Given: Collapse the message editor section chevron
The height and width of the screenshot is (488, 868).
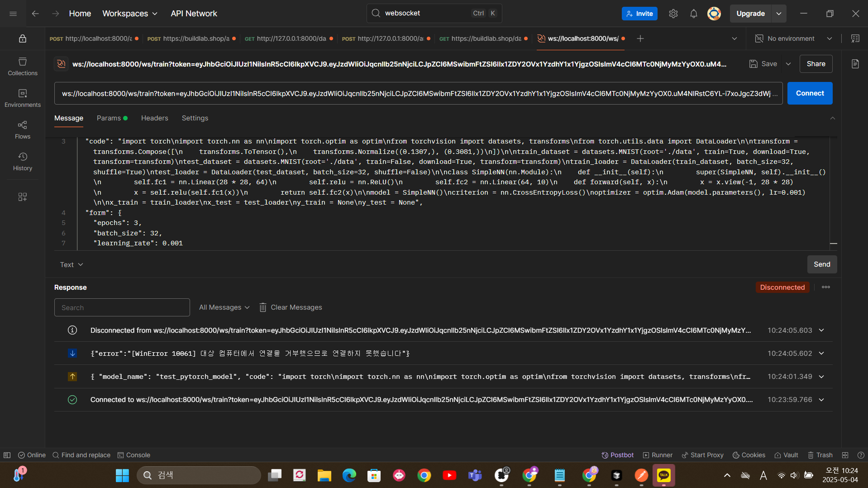Looking at the screenshot, I should [832, 118].
